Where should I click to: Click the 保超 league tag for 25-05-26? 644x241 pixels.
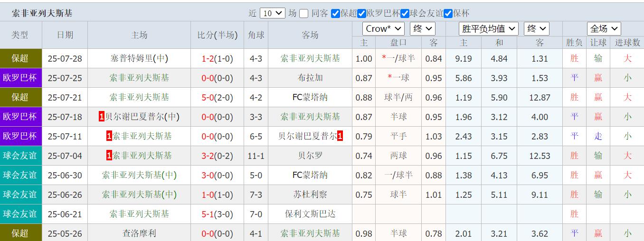[20, 233]
